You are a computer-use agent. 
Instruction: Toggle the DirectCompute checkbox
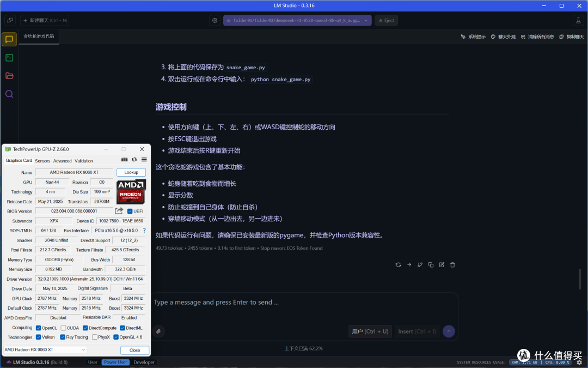point(85,328)
